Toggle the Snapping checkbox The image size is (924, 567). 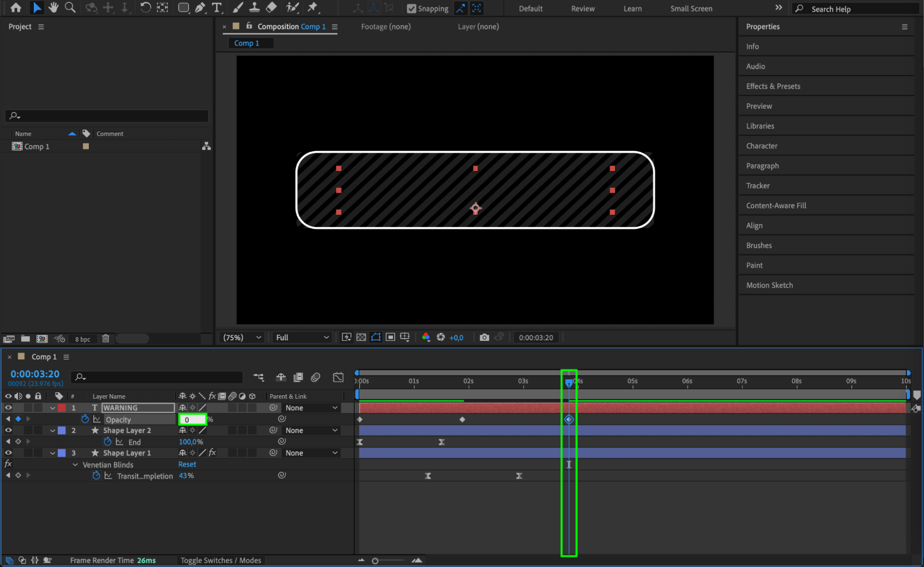[x=411, y=8]
